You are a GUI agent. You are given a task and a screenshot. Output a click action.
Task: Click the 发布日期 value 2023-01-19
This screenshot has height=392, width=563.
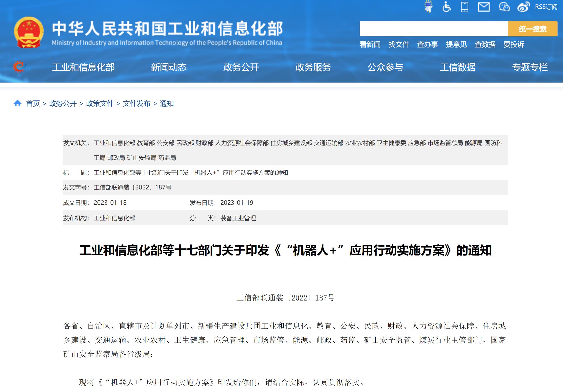[x=237, y=203]
